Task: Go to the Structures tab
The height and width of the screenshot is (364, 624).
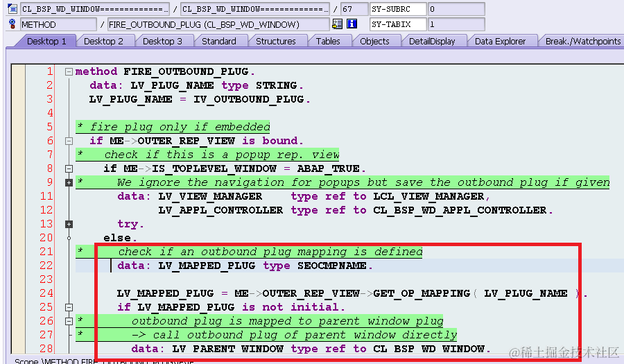Action: tap(276, 41)
